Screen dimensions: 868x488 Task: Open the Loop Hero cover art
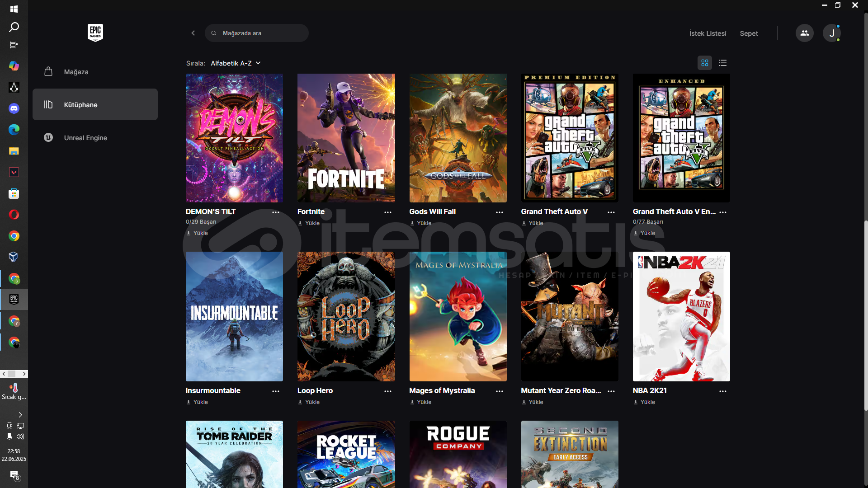pyautogui.click(x=346, y=316)
